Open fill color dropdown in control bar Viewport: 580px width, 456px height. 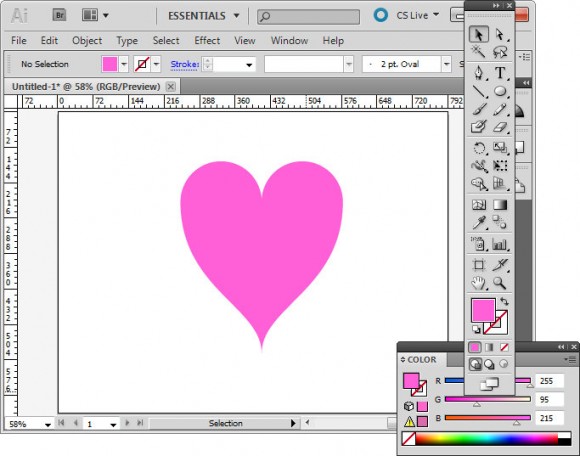pos(124,64)
